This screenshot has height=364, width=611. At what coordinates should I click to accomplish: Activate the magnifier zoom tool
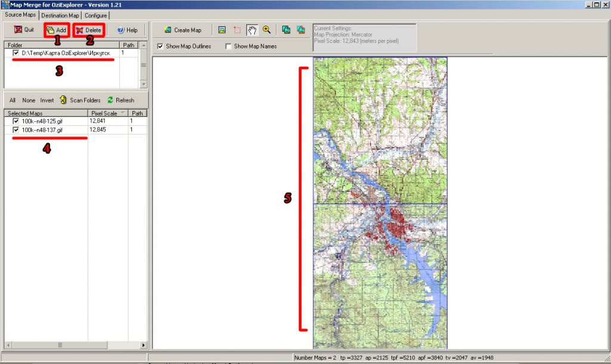(267, 30)
